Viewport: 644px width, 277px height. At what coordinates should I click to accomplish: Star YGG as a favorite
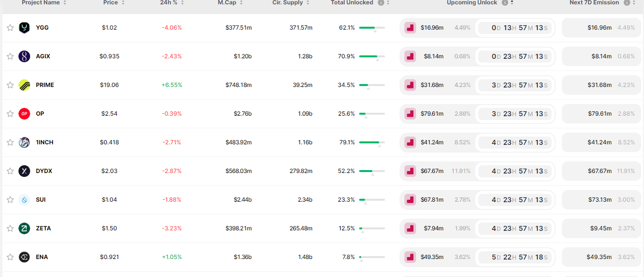(x=10, y=28)
